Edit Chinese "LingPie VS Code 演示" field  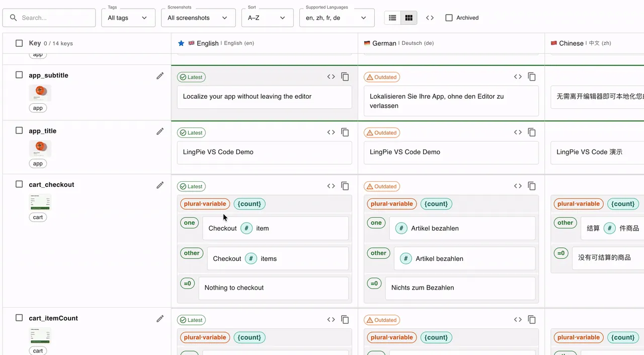pos(597,152)
